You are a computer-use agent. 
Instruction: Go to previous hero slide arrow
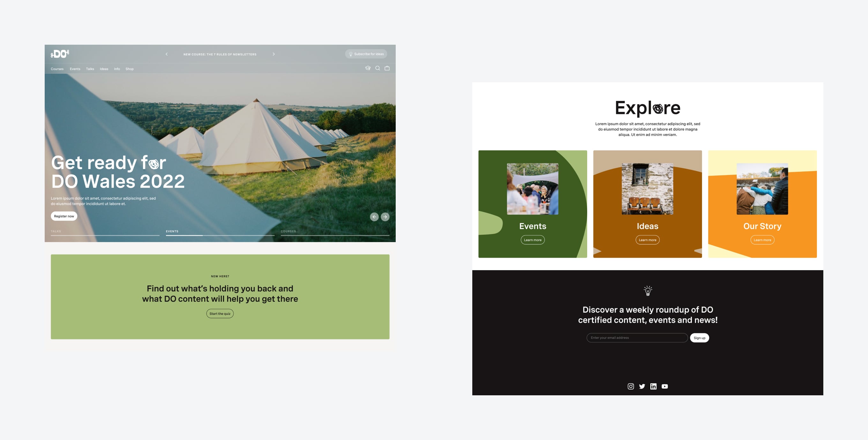click(374, 217)
